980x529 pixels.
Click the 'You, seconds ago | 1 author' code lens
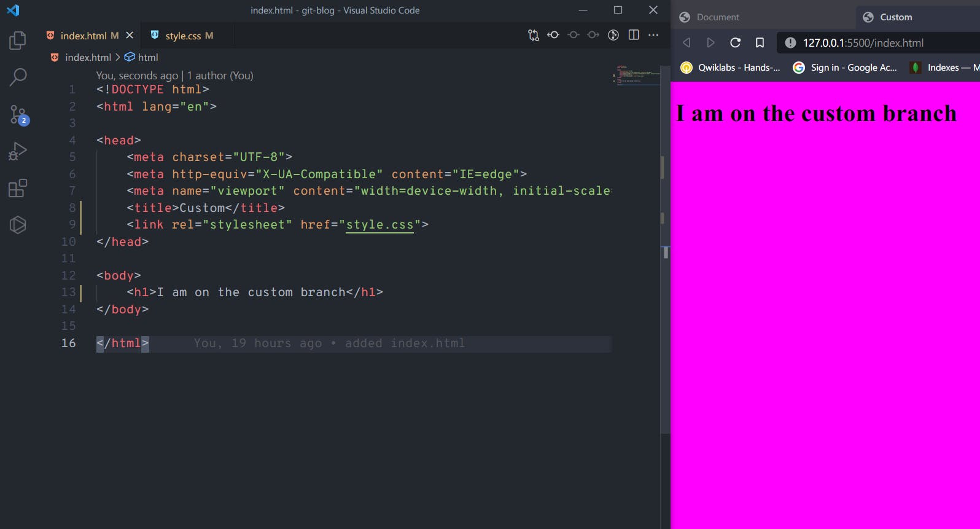click(x=174, y=76)
